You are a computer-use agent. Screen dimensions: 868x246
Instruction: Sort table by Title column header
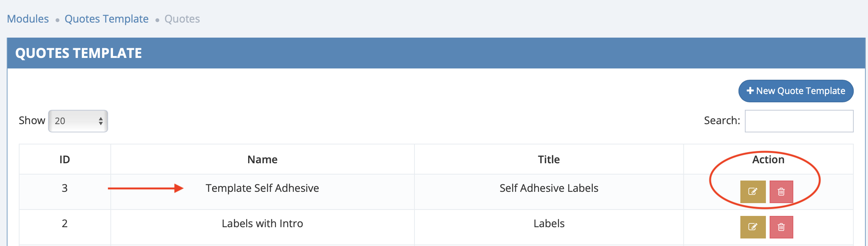point(549,159)
